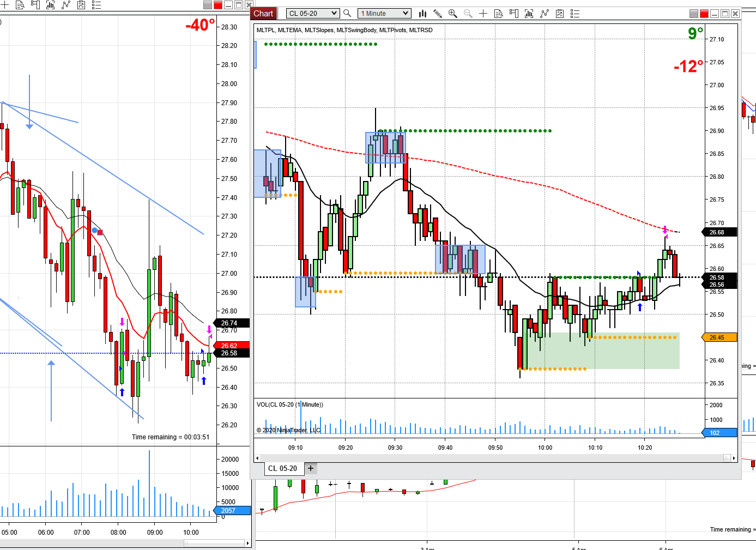
Task: Click red link button in left chart title bar
Action: point(218,5)
